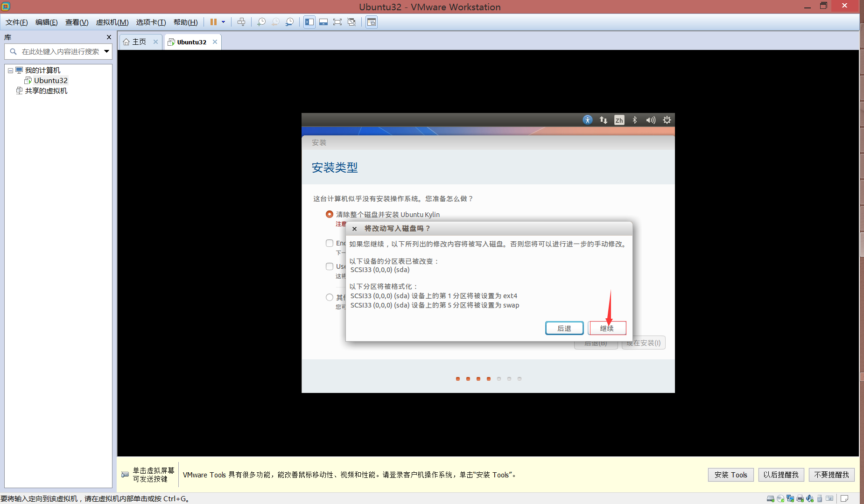
Task: Click the 后退 button in the dialog
Action: pyautogui.click(x=564, y=329)
